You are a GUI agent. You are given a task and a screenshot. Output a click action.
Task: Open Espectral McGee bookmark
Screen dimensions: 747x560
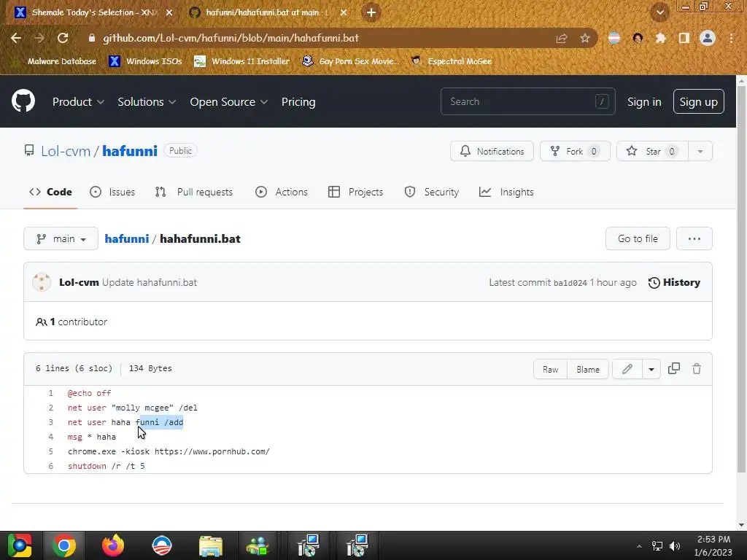[451, 61]
